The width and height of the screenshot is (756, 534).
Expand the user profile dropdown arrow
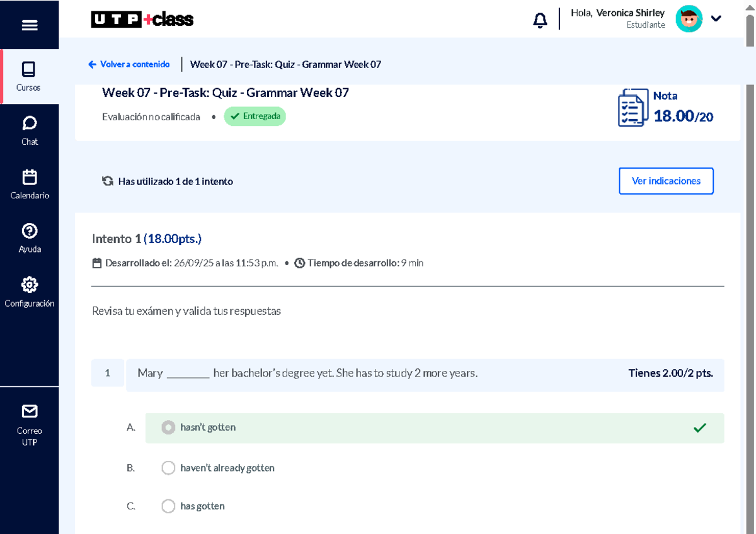click(716, 19)
